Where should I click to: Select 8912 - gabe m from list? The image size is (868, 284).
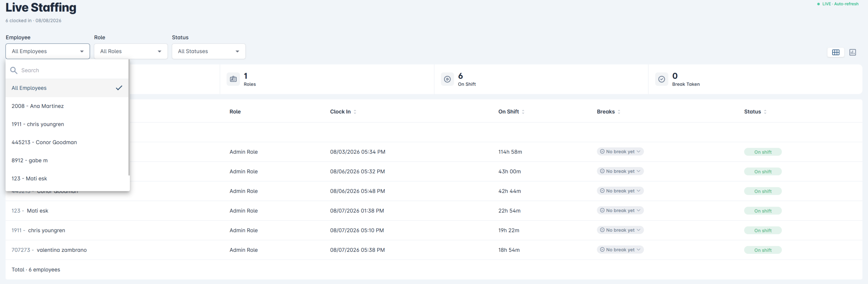point(67,160)
